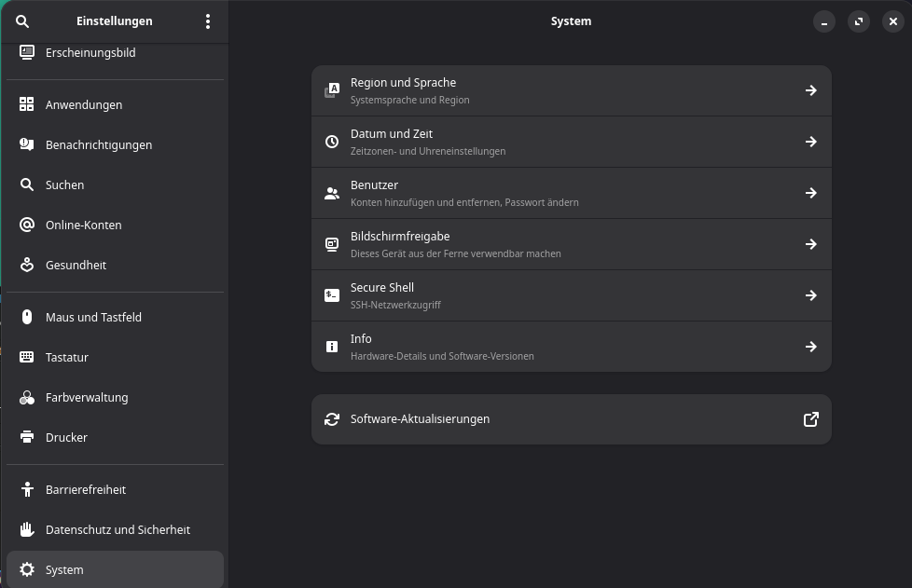
Task: Click the Bildschirmfreigabe screen icon
Action: (x=332, y=244)
